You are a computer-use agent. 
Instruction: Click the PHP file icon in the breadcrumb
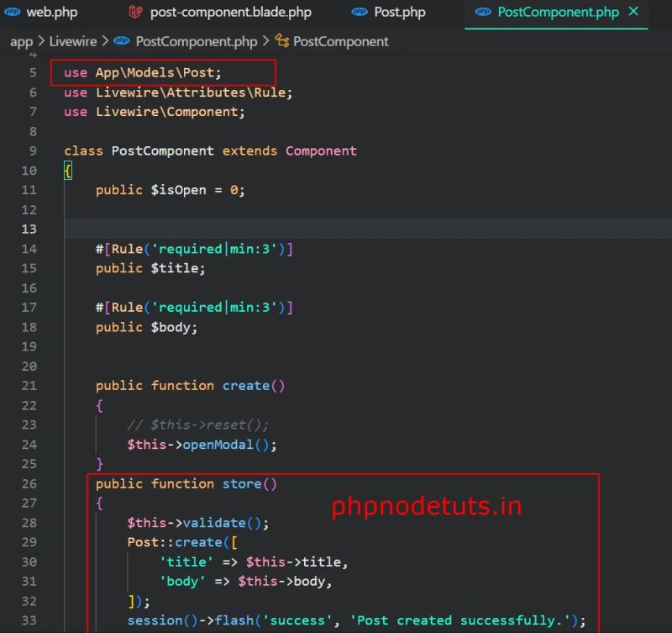(121, 40)
